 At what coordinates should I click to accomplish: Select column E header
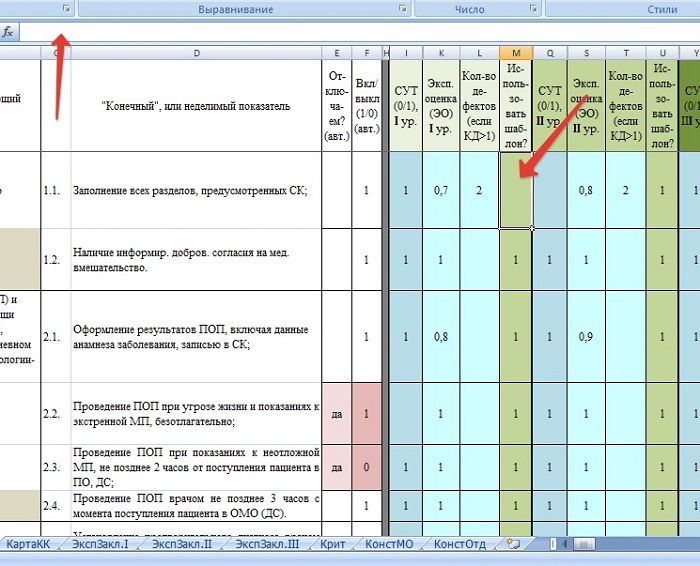[x=337, y=53]
